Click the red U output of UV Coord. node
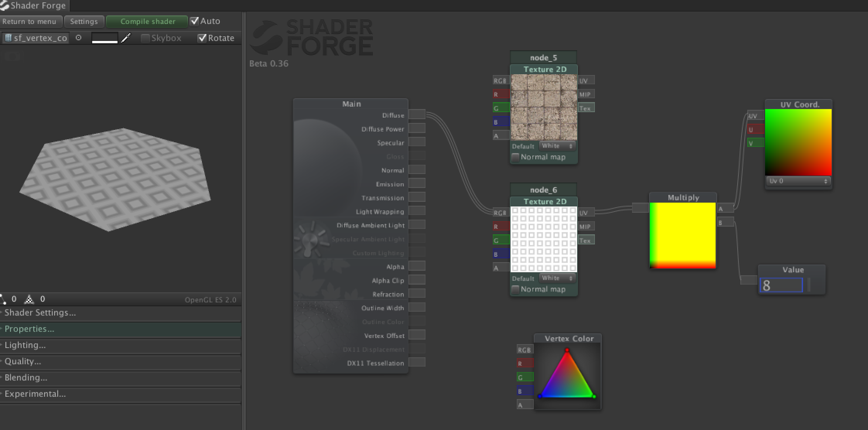Screen dimensions: 868x430 click(756, 130)
